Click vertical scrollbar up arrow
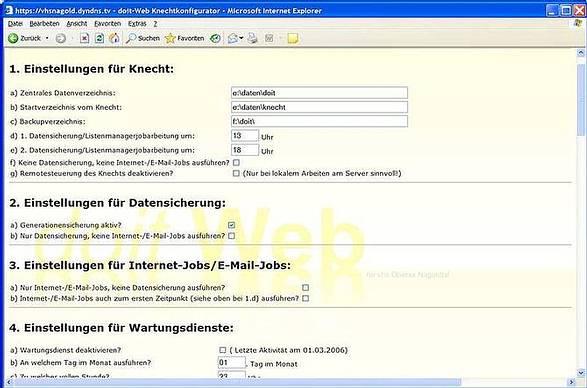The image size is (587, 388). [581, 53]
